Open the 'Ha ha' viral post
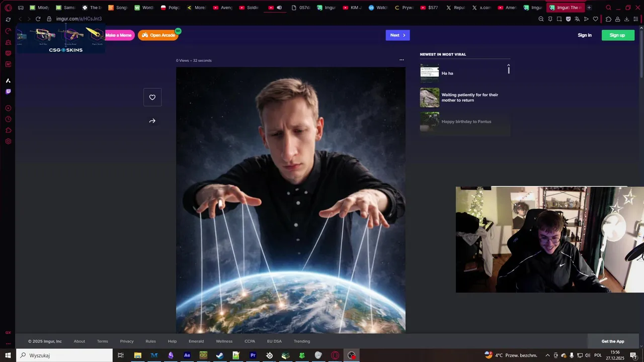This screenshot has width=644, height=362. (447, 73)
